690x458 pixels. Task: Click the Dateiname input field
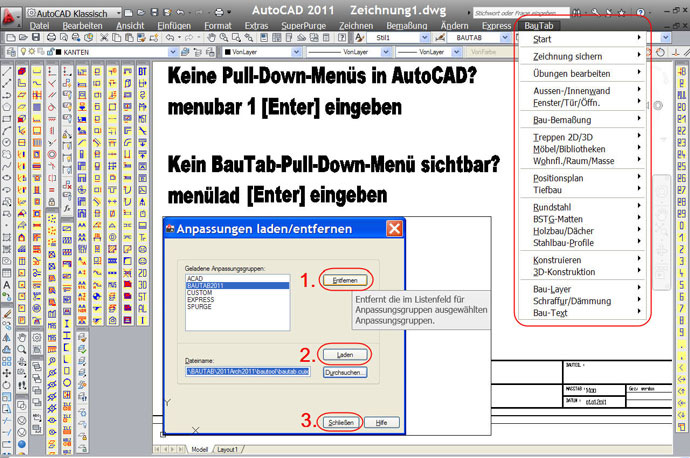(248, 372)
